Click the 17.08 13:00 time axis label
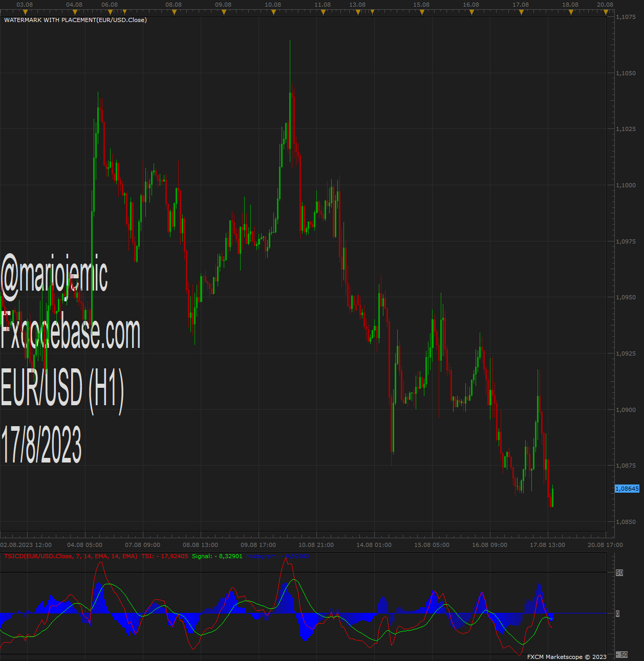The image size is (644, 661). click(548, 545)
